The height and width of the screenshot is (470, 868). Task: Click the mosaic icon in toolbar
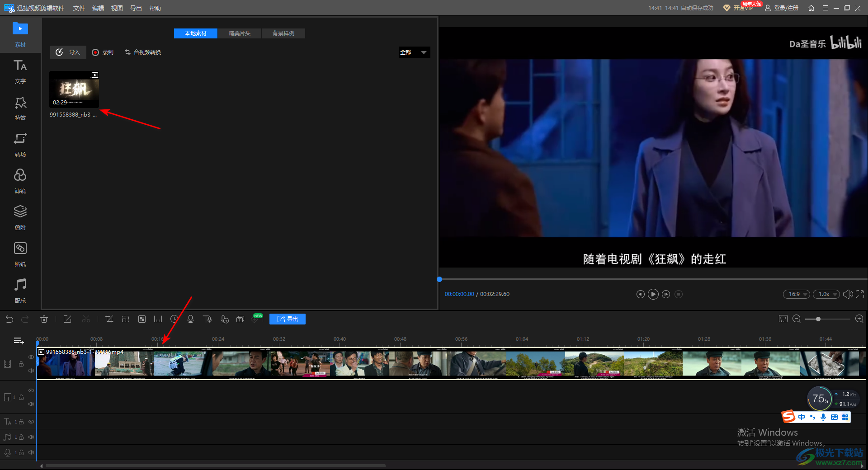pyautogui.click(x=142, y=319)
